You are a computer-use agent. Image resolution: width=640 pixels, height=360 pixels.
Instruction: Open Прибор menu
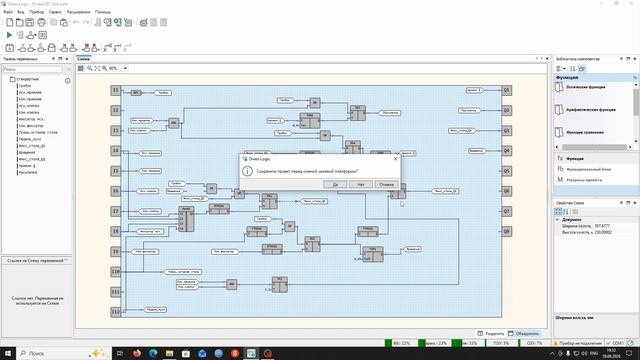(x=36, y=12)
